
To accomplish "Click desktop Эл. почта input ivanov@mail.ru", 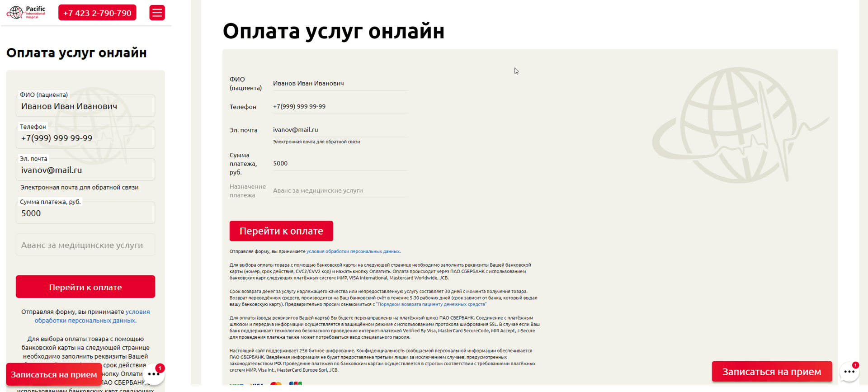I will 340,130.
